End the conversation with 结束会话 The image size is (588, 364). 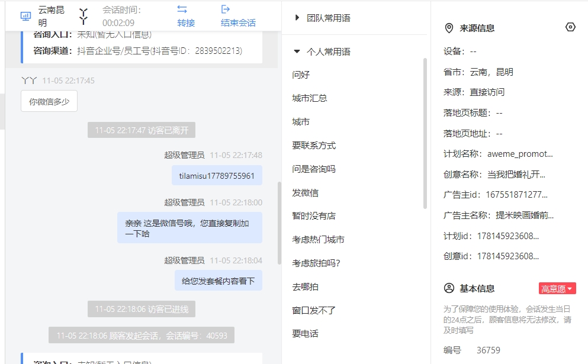pyautogui.click(x=238, y=16)
